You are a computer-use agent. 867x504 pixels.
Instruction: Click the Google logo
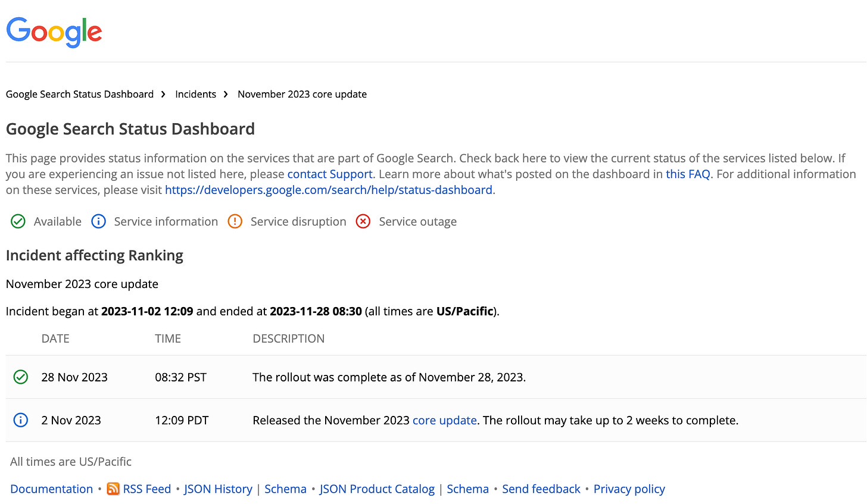(x=54, y=32)
